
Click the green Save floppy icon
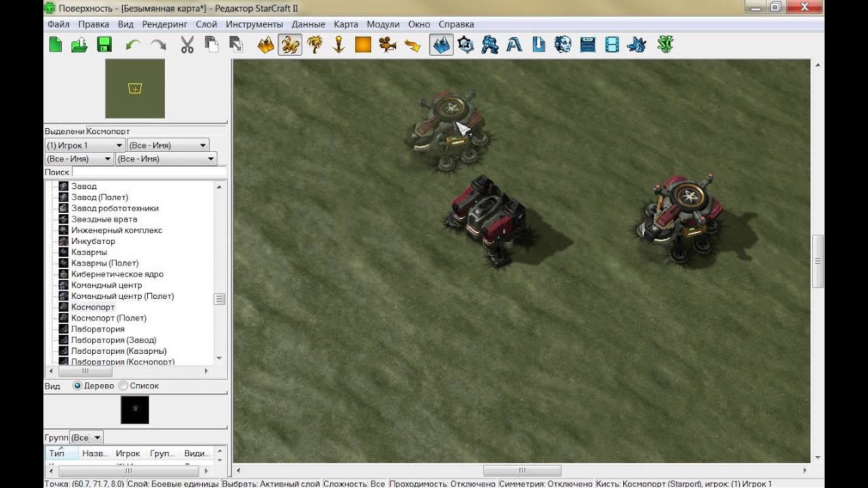pyautogui.click(x=104, y=45)
